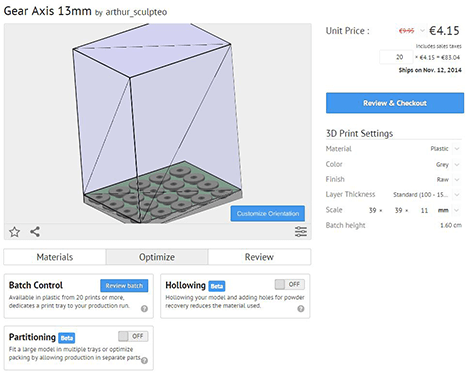Click the quantity input field showing 20
470x379 pixels.
point(396,57)
